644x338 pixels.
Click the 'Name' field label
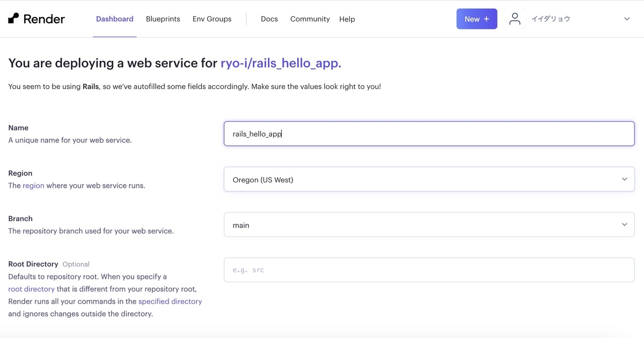[18, 128]
